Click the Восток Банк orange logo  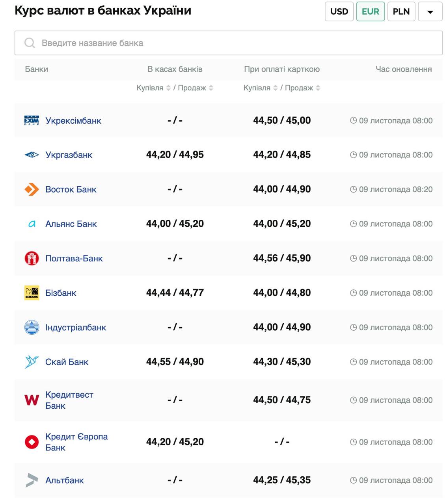pos(32,189)
